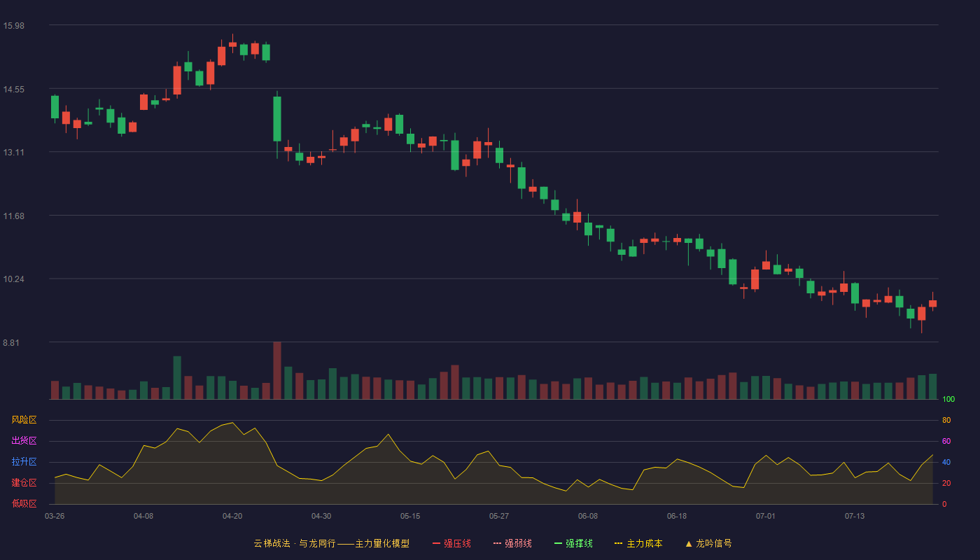Click the 03-26 date label

(x=55, y=516)
